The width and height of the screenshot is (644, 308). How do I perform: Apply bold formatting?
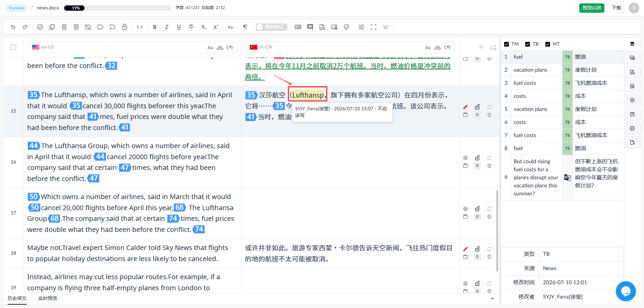[155, 27]
